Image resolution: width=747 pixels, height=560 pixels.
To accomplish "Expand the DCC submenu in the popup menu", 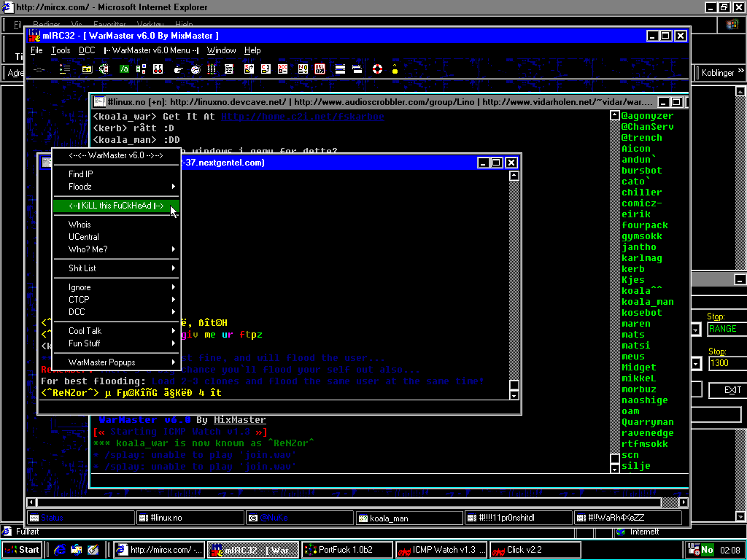I will (116, 312).
